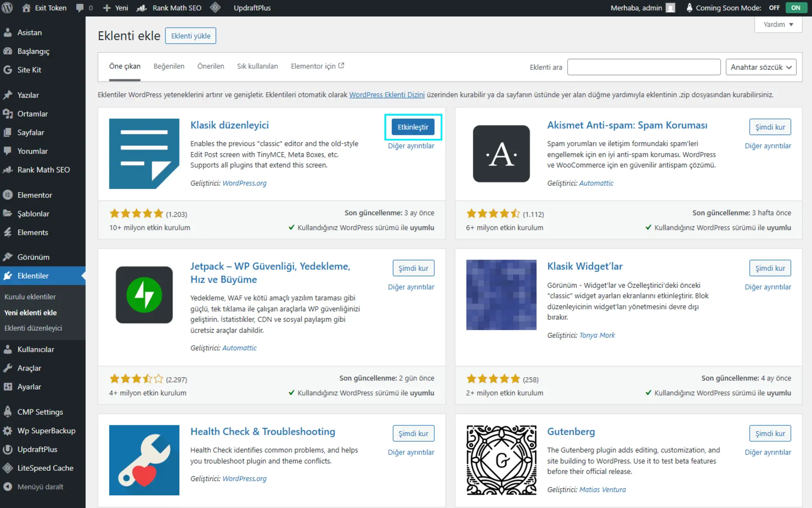Image resolution: width=812 pixels, height=508 pixels.
Task: Open UpdraftPlus in the top admin bar
Action: point(252,8)
